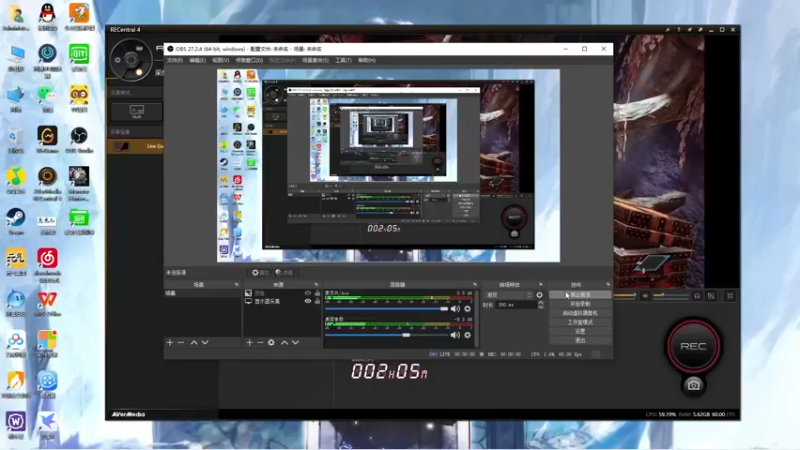Open scene transition type dropdown
This screenshot has width=800, height=450.
[x=509, y=295]
